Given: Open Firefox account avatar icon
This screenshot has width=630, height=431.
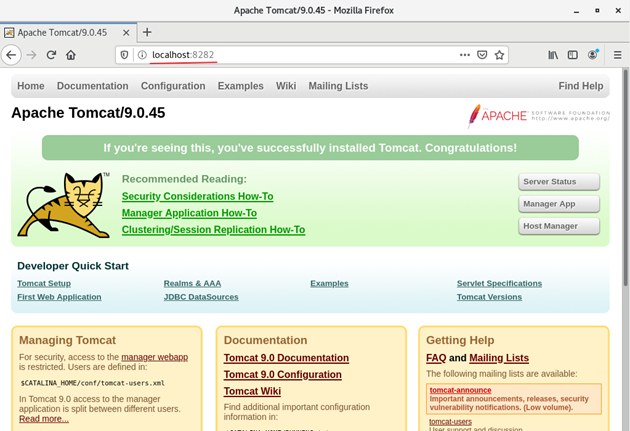Looking at the screenshot, I should pos(593,55).
